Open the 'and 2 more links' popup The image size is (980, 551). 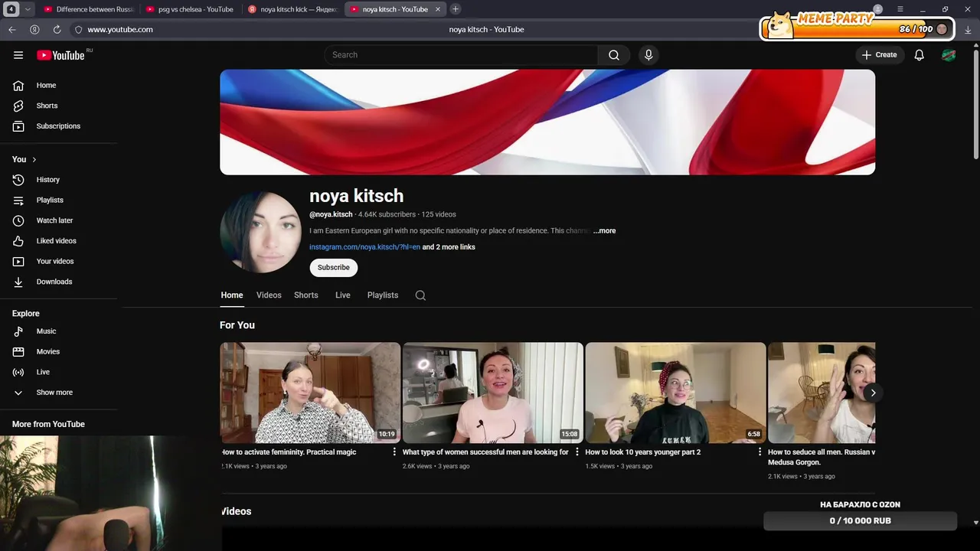click(449, 247)
